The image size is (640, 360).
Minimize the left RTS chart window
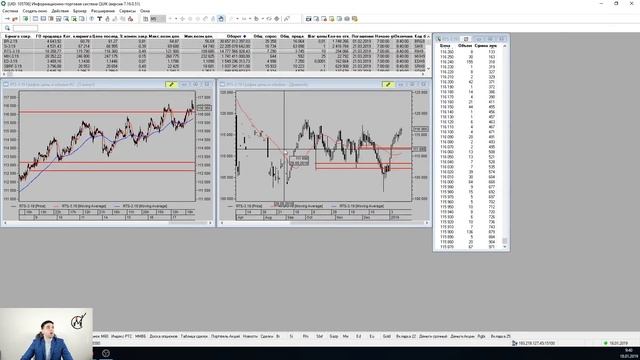pyautogui.click(x=184, y=84)
